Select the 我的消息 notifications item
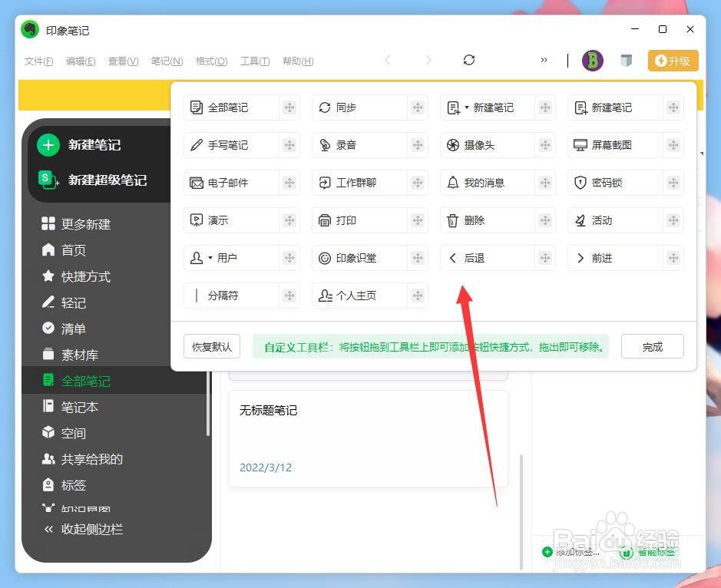Viewport: 721px width, 588px height. 498,183
